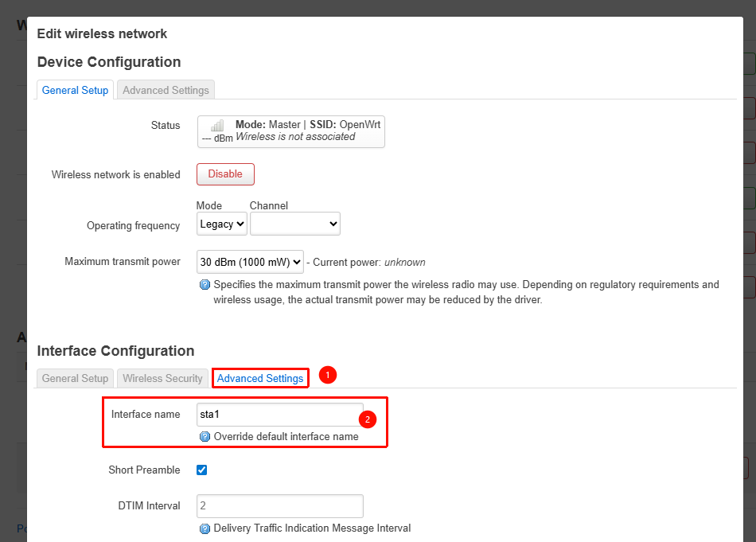The image size is (756, 542).
Task: Toggle the Short Preamble checkbox
Action: (202, 470)
